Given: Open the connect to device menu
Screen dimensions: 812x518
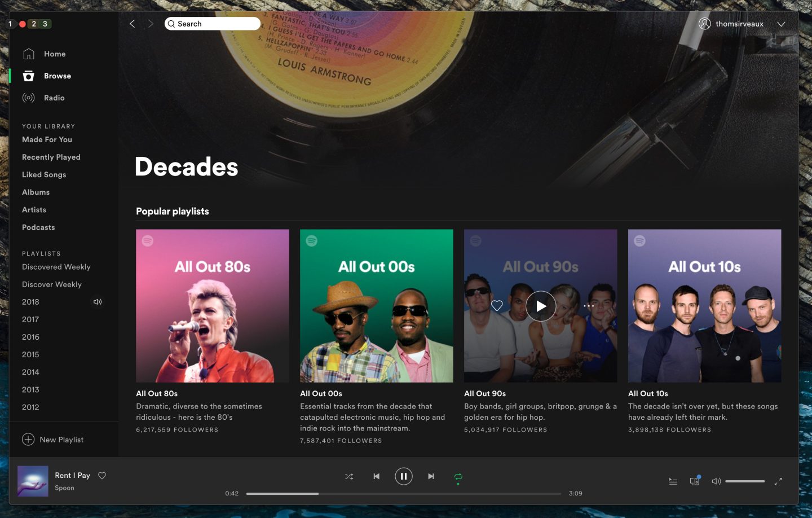Looking at the screenshot, I should coord(695,481).
